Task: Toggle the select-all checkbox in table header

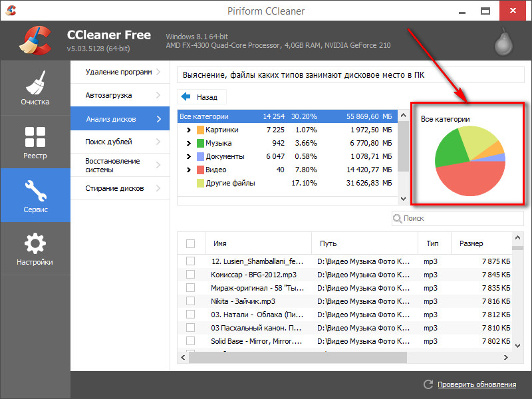Action: tap(191, 243)
